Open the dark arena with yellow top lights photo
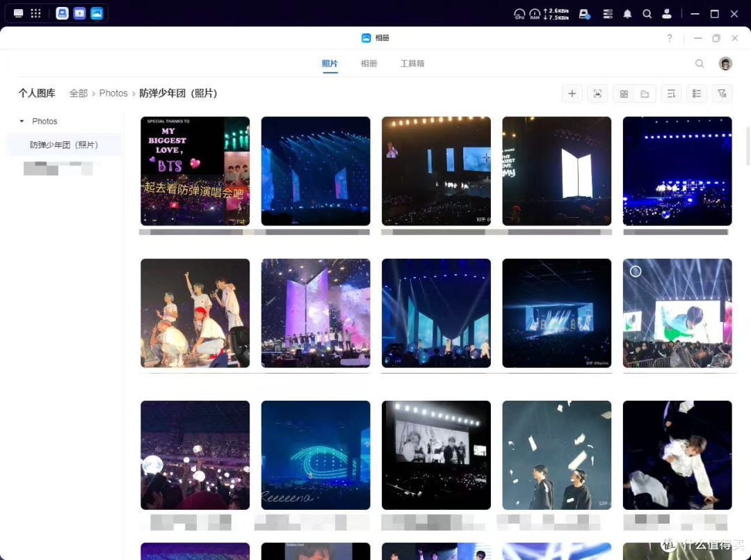The image size is (751, 560). pyautogui.click(x=436, y=171)
